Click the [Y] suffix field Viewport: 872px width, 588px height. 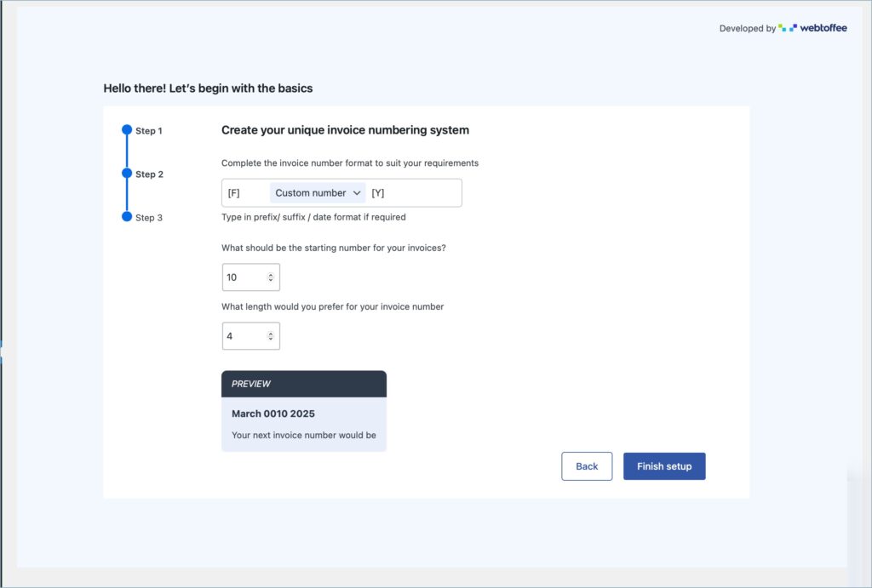click(414, 193)
